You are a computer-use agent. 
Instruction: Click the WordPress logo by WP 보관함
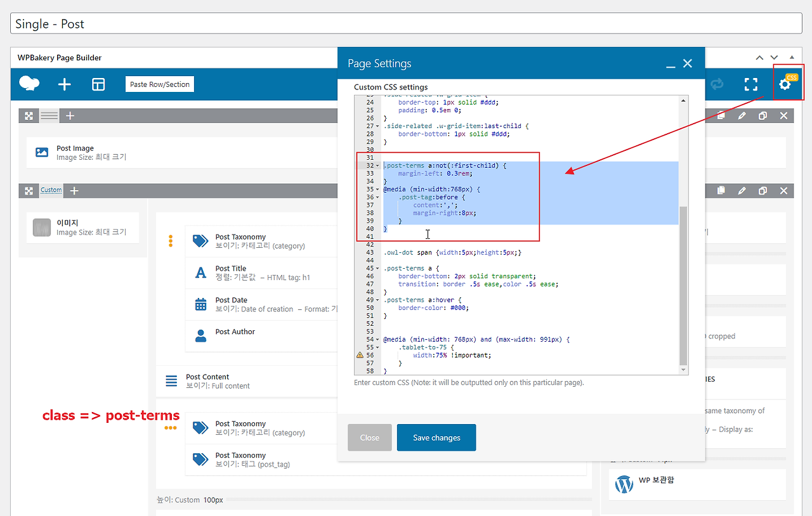624,484
